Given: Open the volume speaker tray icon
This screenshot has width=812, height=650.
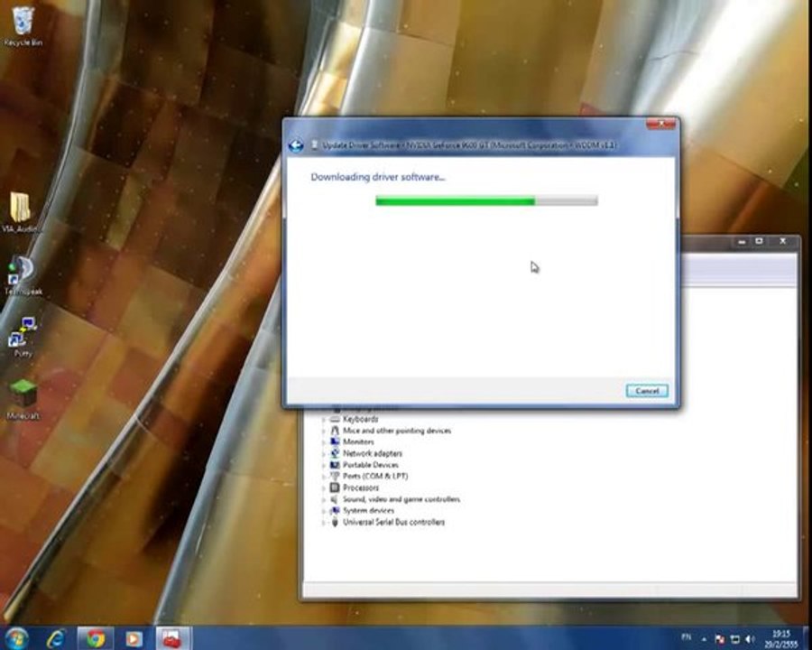Looking at the screenshot, I should click(x=750, y=640).
